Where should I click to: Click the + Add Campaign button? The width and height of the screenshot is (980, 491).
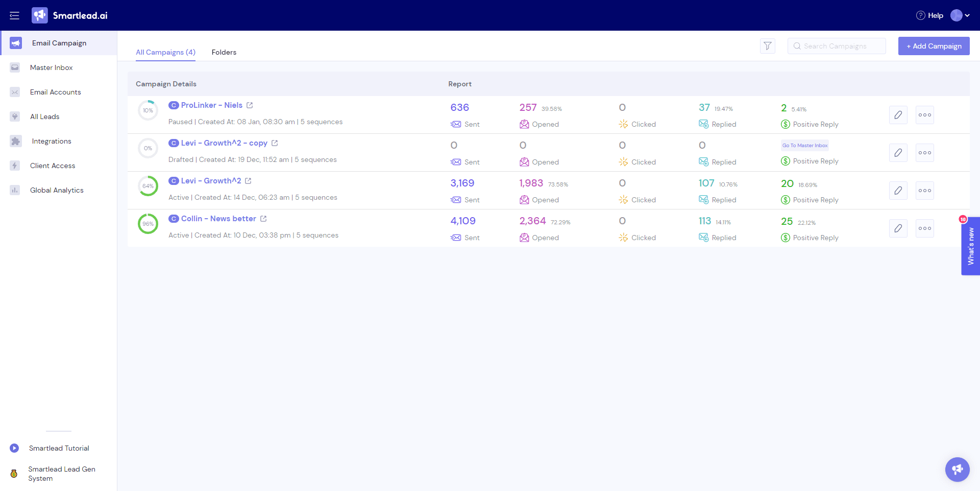934,45
